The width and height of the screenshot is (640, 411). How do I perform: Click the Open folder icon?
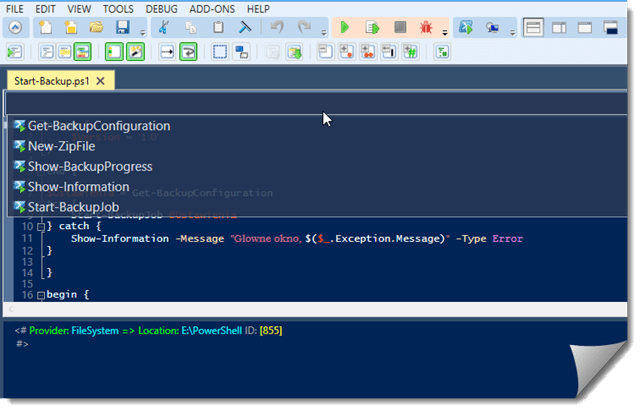pyautogui.click(x=97, y=28)
